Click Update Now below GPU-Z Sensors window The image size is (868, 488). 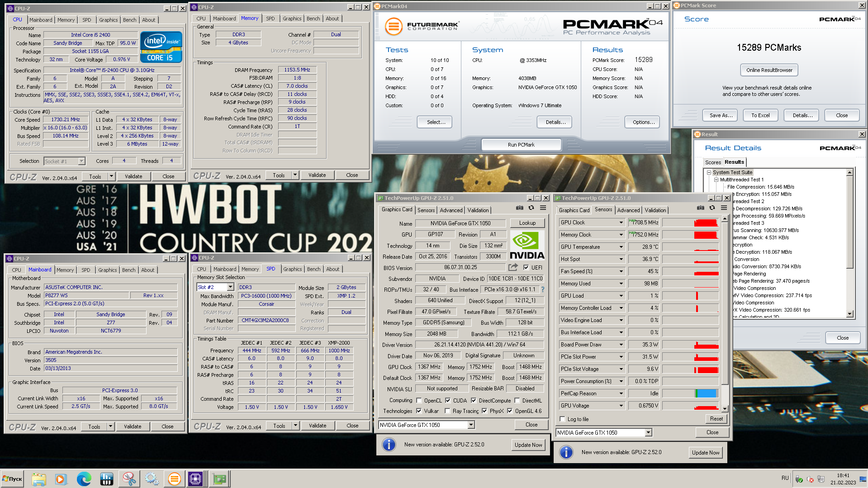[705, 453]
